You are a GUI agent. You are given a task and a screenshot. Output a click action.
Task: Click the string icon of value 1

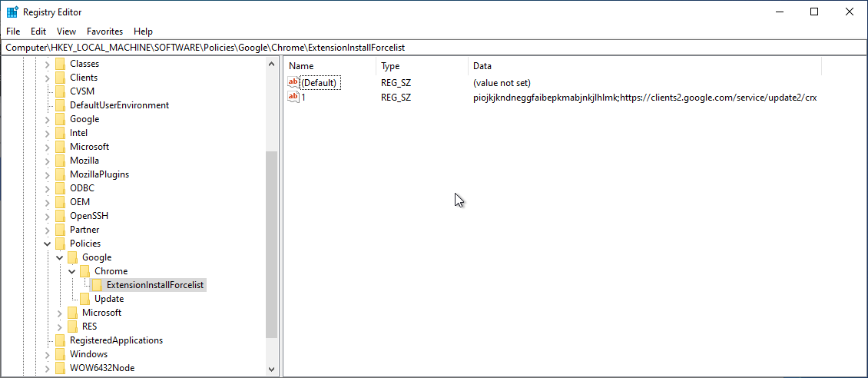pyautogui.click(x=293, y=97)
